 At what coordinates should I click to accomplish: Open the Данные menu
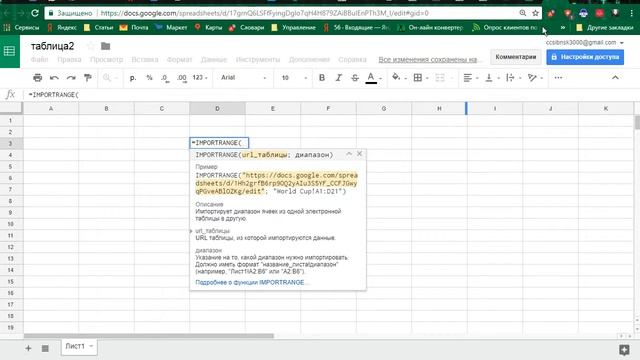[x=213, y=60]
